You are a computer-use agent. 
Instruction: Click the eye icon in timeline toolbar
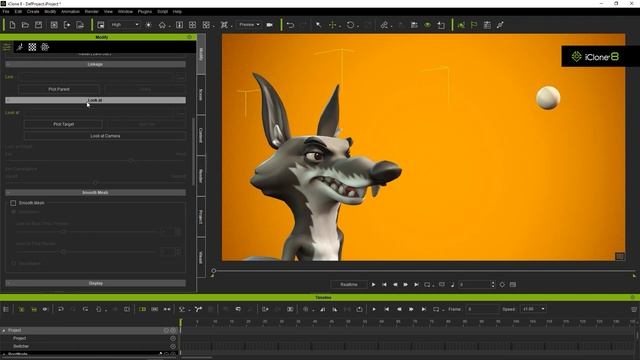45,309
